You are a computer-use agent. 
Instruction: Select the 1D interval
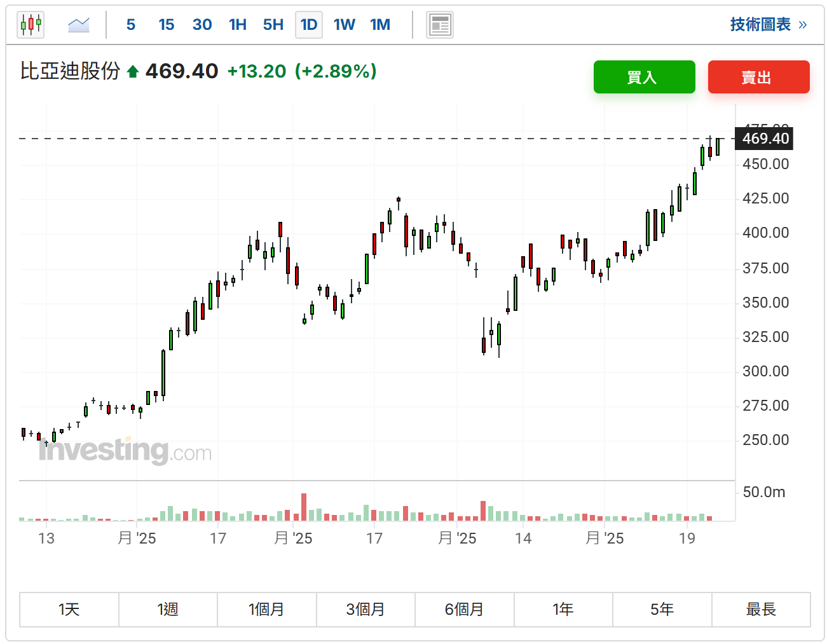pyautogui.click(x=309, y=25)
